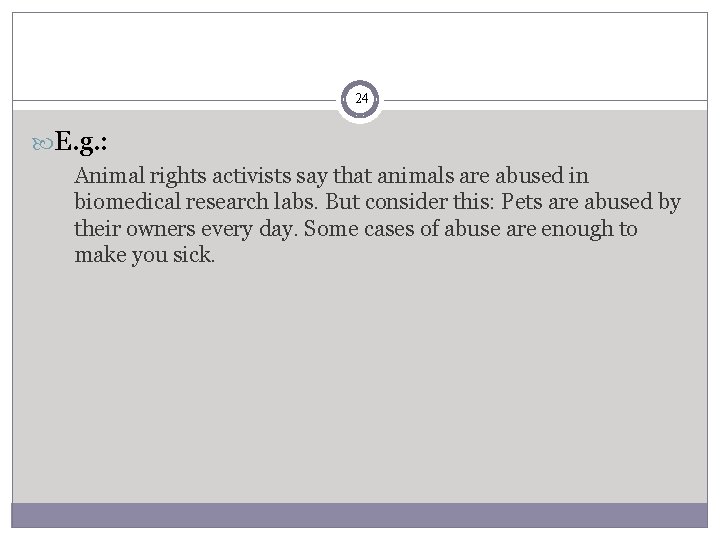Click the purple footer bar below the slide
The image size is (720, 540).
pyautogui.click(x=360, y=515)
